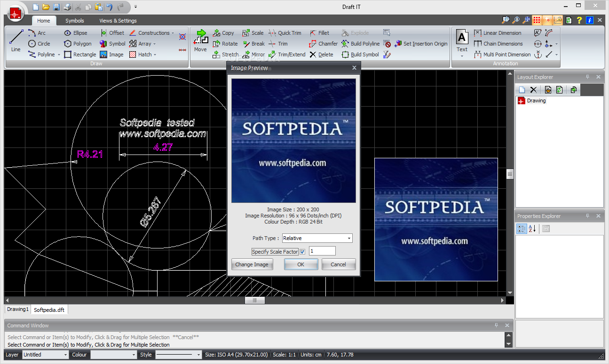Screen dimensions: 609x364
Task: Pick the Circle tool
Action: (x=39, y=44)
